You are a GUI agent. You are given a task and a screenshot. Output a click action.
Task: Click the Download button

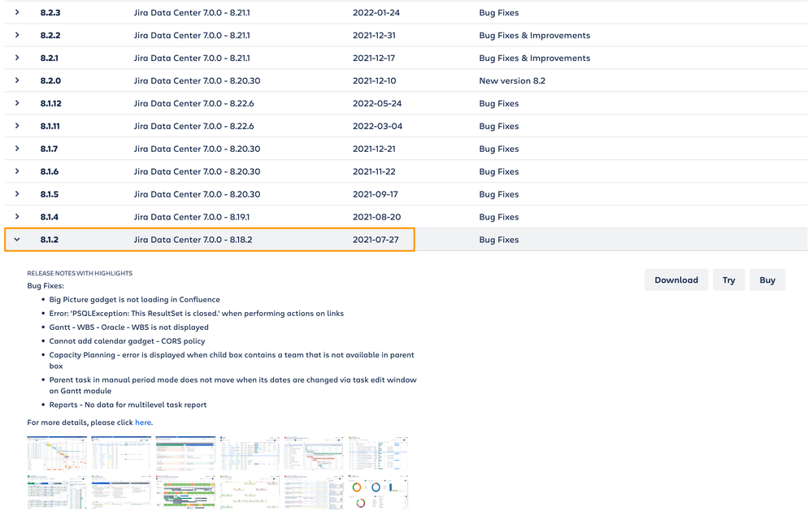(x=676, y=279)
